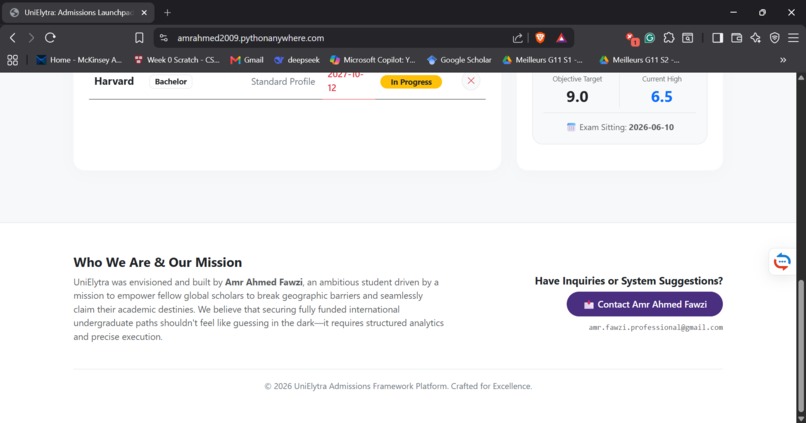
Task: Close the UniElytra tab
Action: coord(144,12)
